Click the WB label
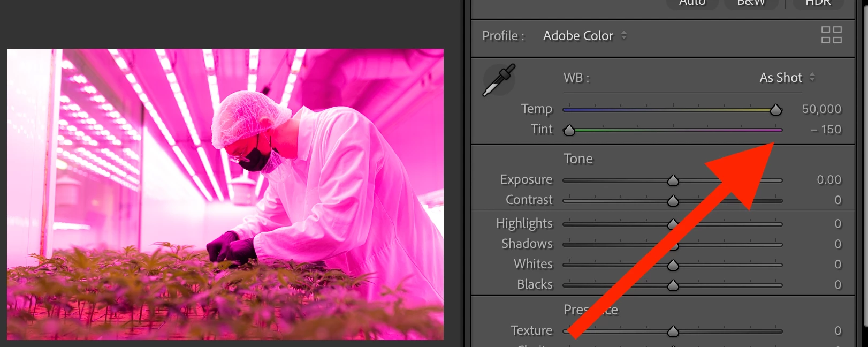Image resolution: width=868 pixels, height=347 pixels. coord(576,78)
